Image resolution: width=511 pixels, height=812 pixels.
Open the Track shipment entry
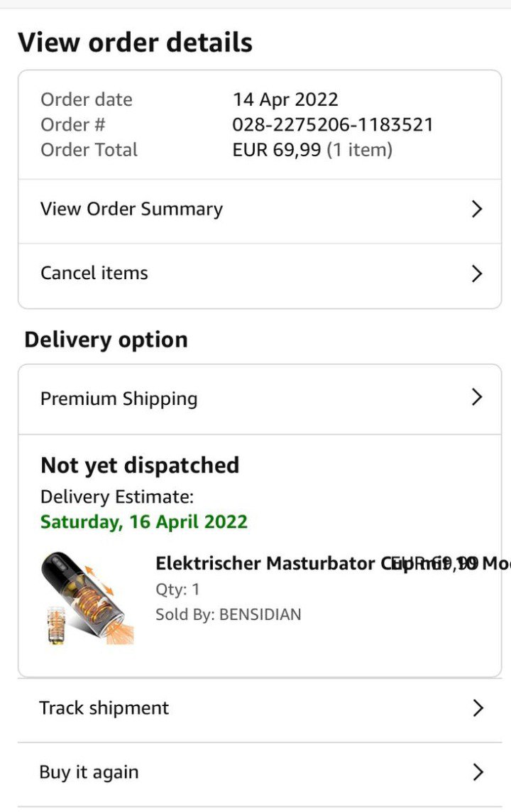click(x=104, y=708)
